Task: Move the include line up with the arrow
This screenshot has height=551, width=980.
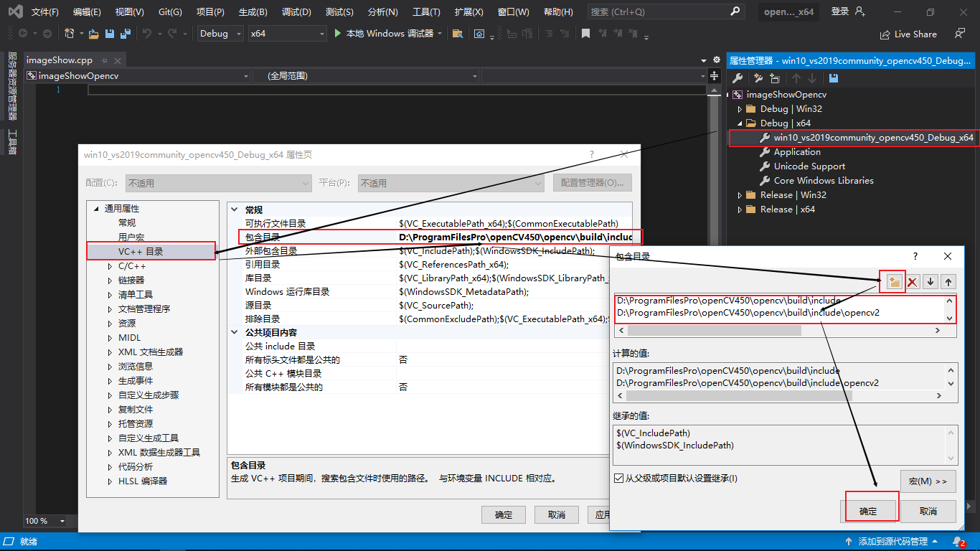Action: (x=948, y=282)
